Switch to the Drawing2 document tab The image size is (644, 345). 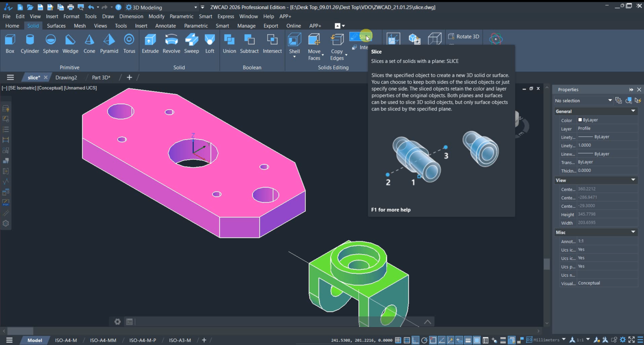click(66, 77)
